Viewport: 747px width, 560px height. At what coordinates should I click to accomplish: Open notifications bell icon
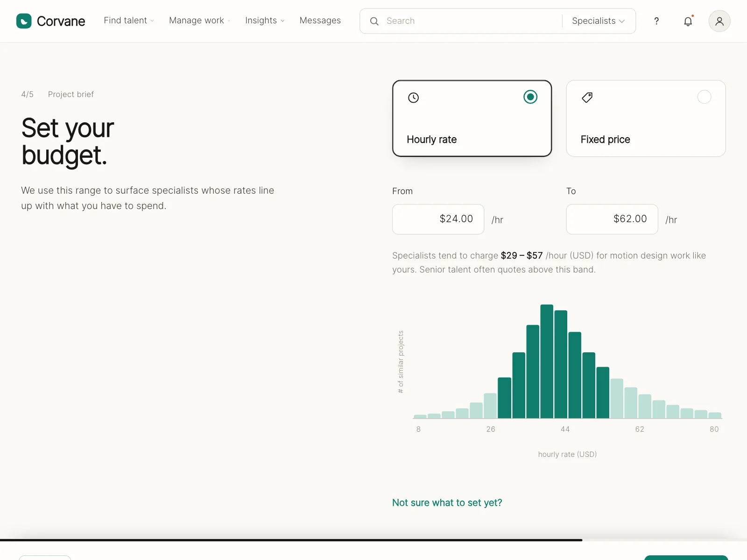click(x=688, y=21)
